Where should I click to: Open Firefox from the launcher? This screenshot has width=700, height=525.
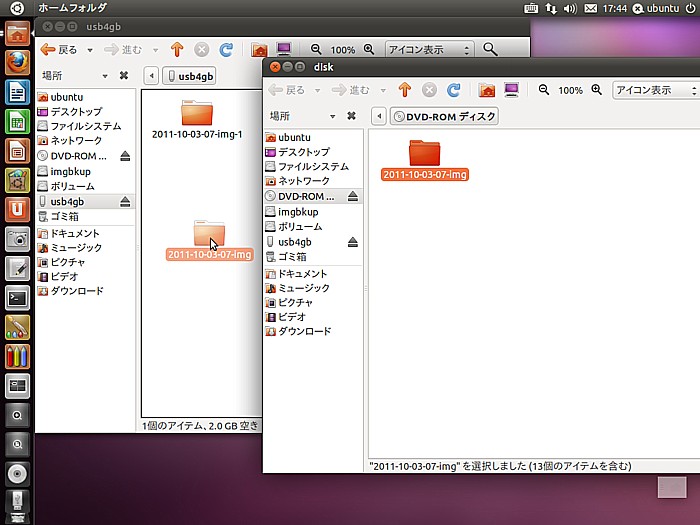pyautogui.click(x=17, y=63)
